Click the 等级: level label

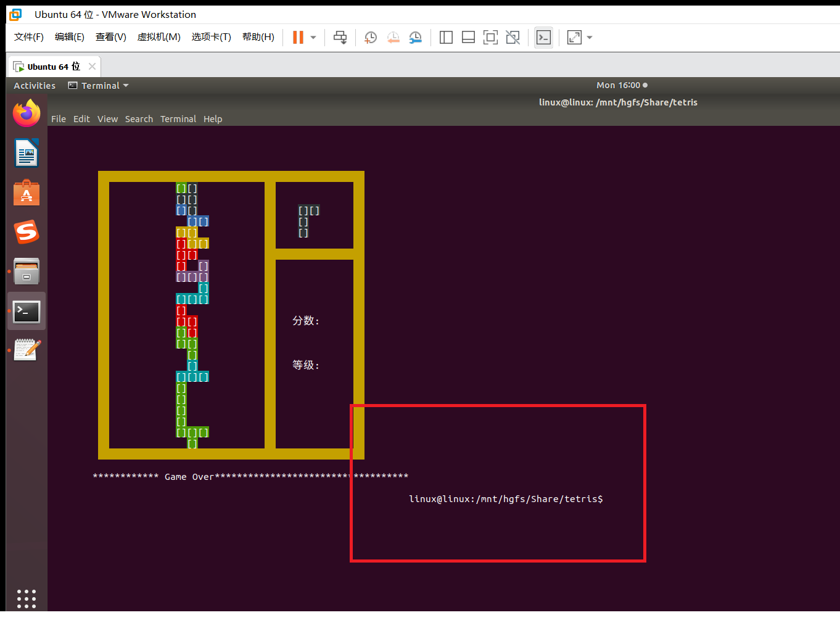coord(306,365)
